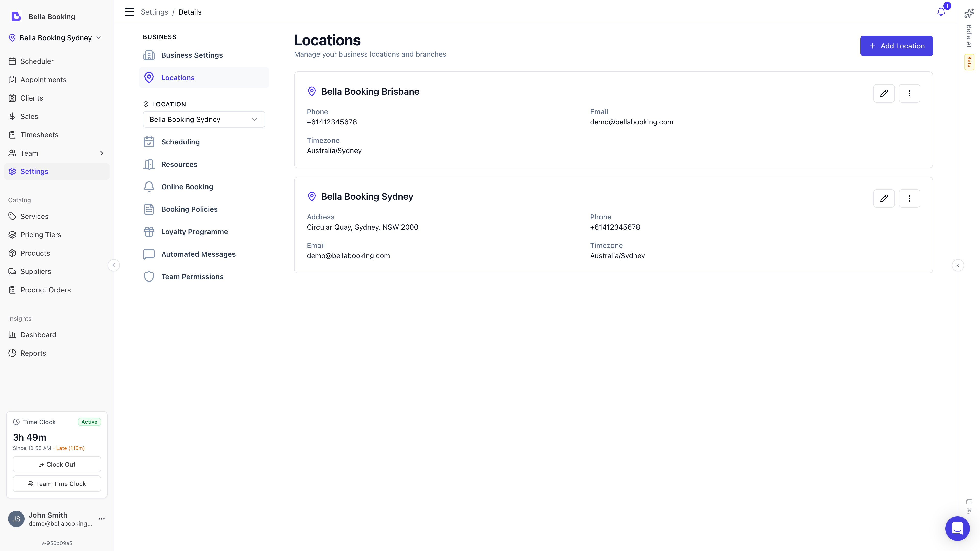Open the Clients section
Image resolution: width=980 pixels, height=551 pixels.
32,98
